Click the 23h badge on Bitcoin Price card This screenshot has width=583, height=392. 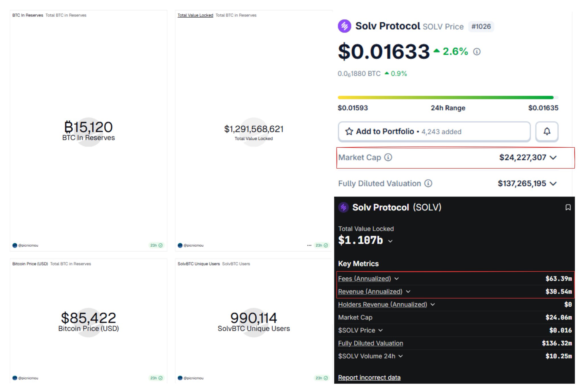[156, 378]
